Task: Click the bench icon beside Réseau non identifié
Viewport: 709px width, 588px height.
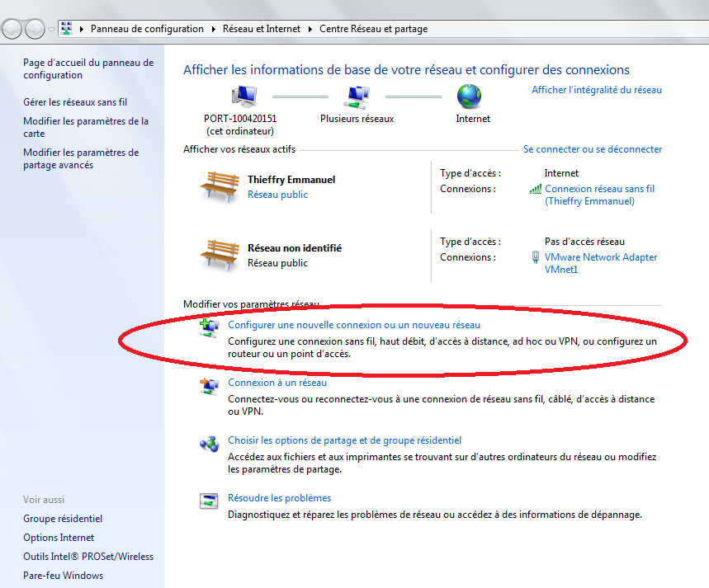Action: pyautogui.click(x=219, y=255)
